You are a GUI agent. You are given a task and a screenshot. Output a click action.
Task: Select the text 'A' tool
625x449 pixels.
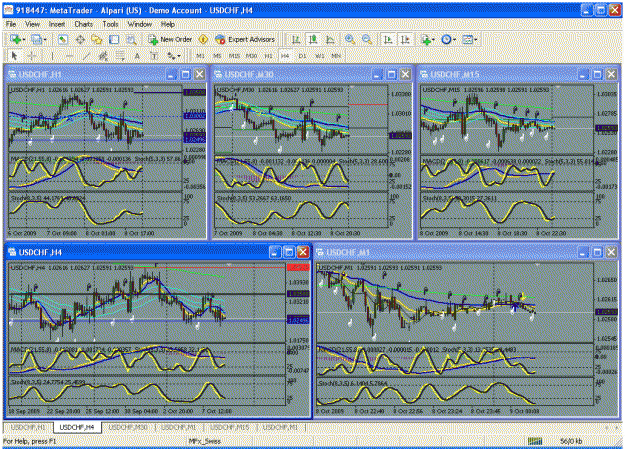(x=137, y=56)
